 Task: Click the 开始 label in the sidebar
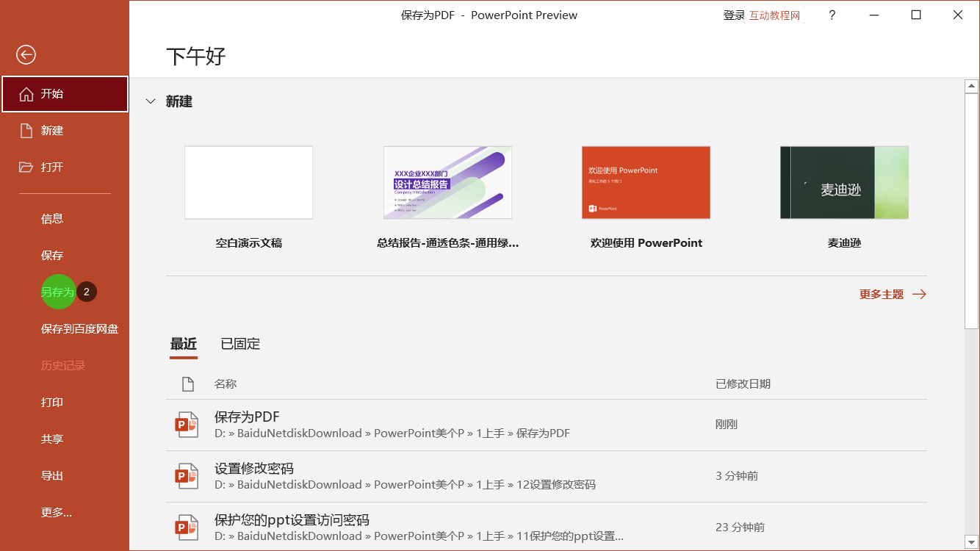pyautogui.click(x=52, y=93)
